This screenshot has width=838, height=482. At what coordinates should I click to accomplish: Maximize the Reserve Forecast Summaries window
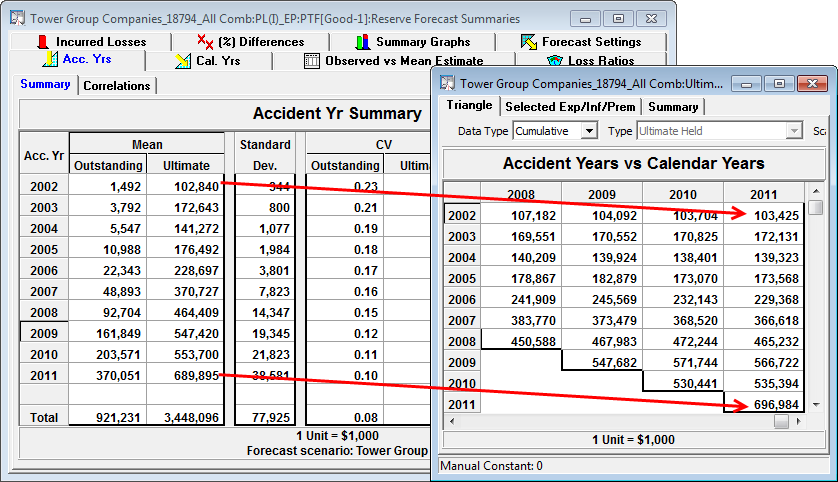pyautogui.click(x=619, y=18)
